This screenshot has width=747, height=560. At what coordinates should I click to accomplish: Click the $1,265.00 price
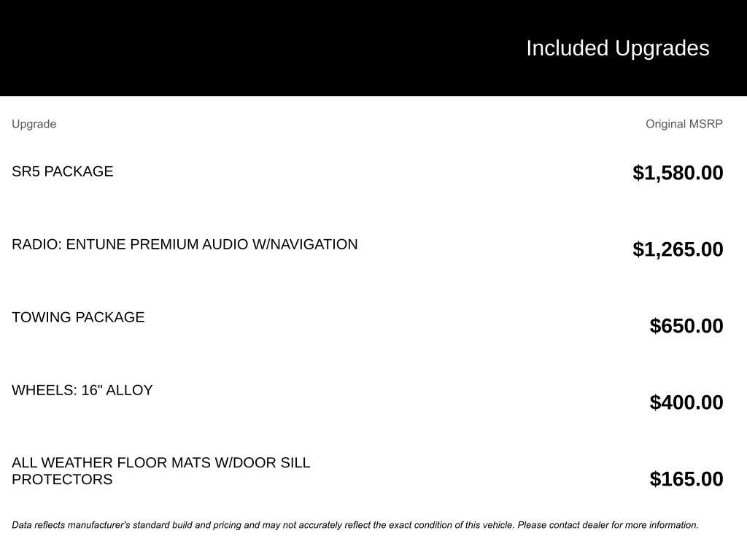(678, 249)
